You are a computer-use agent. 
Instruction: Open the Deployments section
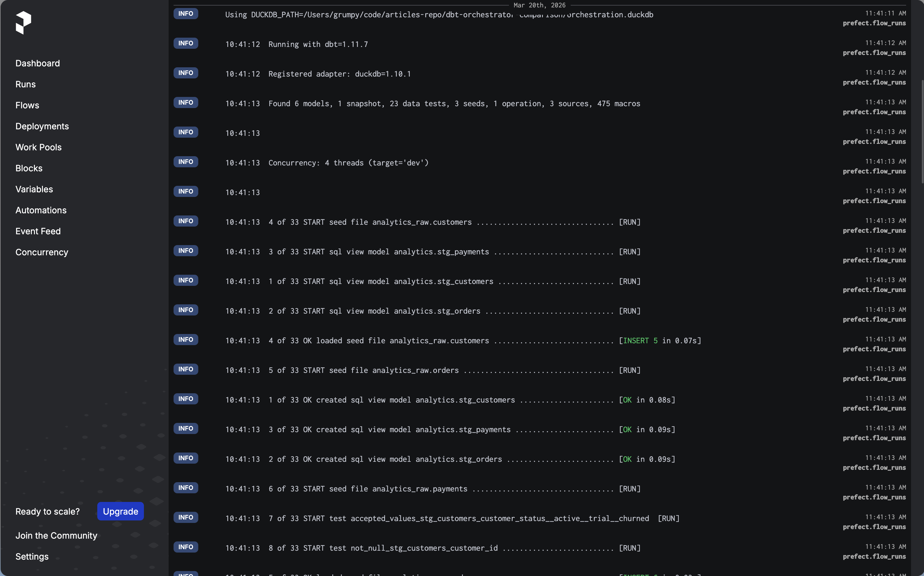[42, 126]
